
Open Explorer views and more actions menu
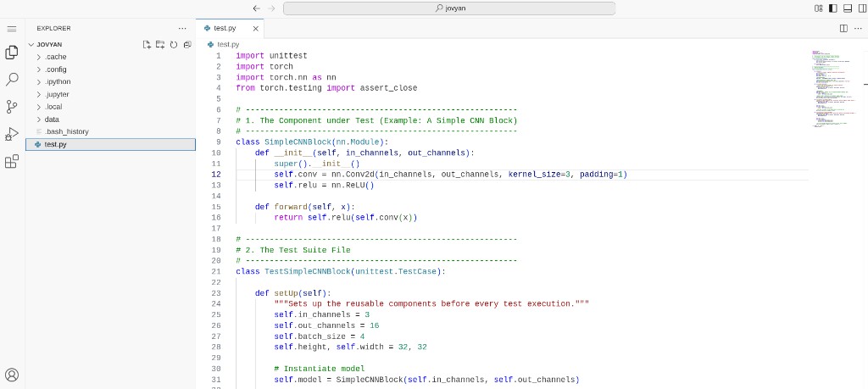coord(183,28)
